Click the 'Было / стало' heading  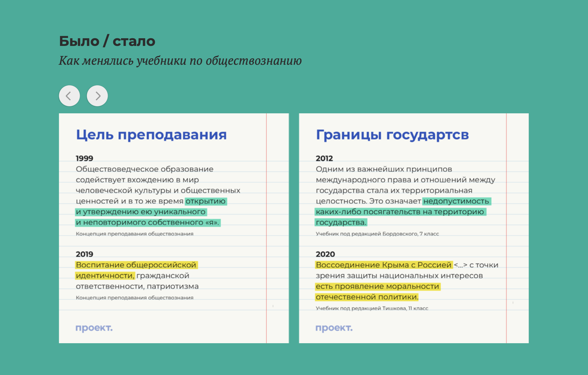pos(107,41)
